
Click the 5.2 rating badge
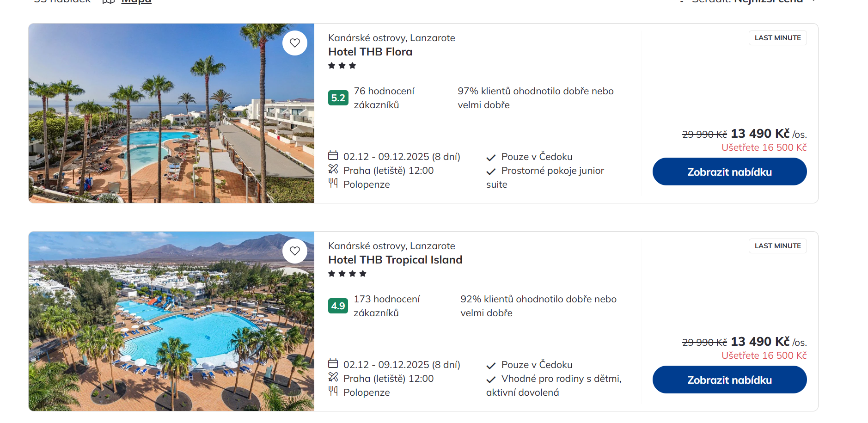338,98
